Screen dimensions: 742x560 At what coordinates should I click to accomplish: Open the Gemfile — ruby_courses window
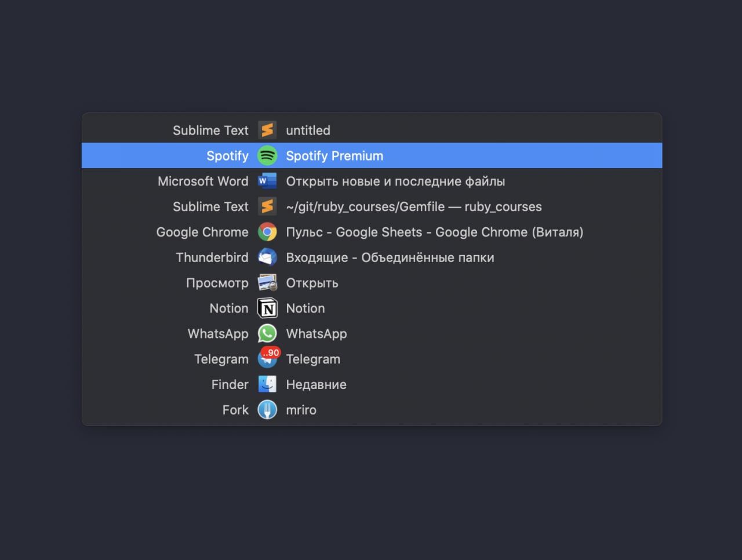point(413,207)
